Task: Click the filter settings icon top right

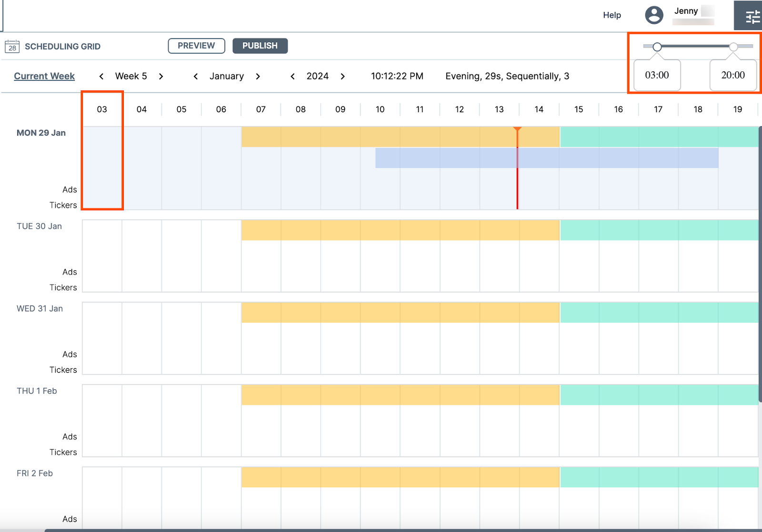Action: pos(751,16)
